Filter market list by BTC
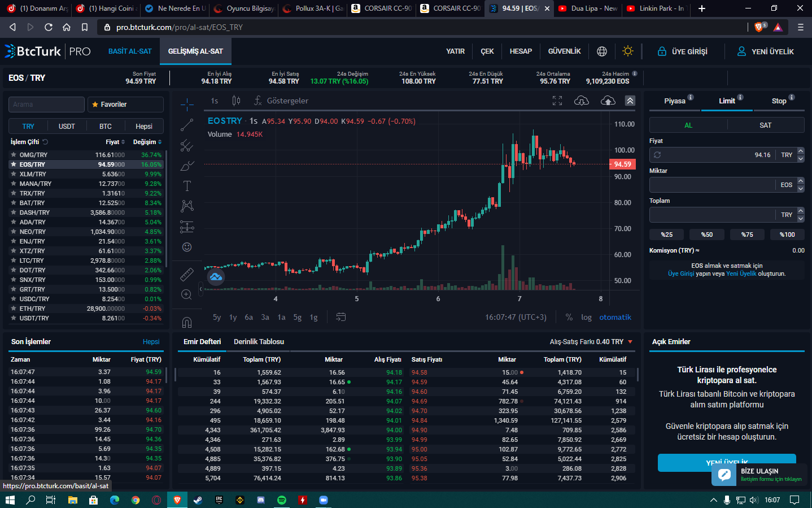The height and width of the screenshot is (508, 812). click(106, 127)
